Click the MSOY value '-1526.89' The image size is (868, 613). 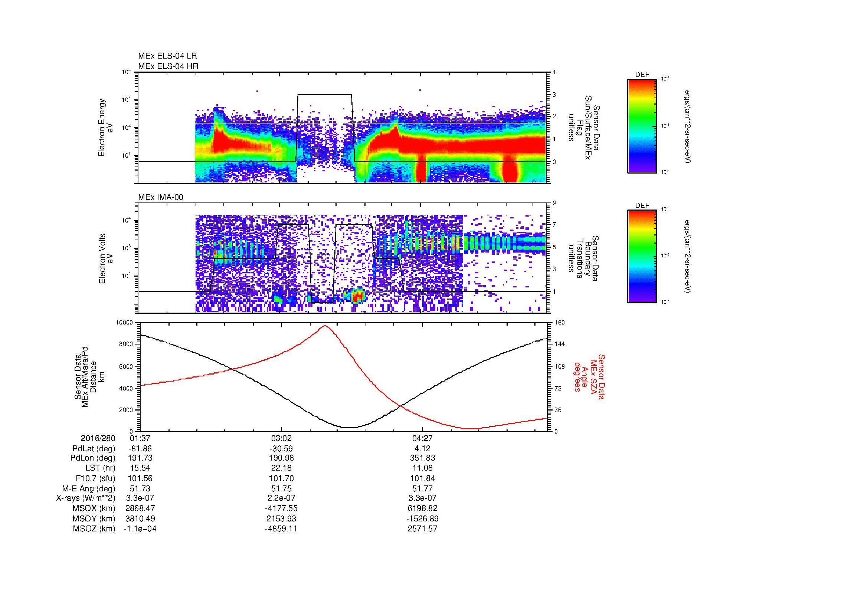(423, 518)
